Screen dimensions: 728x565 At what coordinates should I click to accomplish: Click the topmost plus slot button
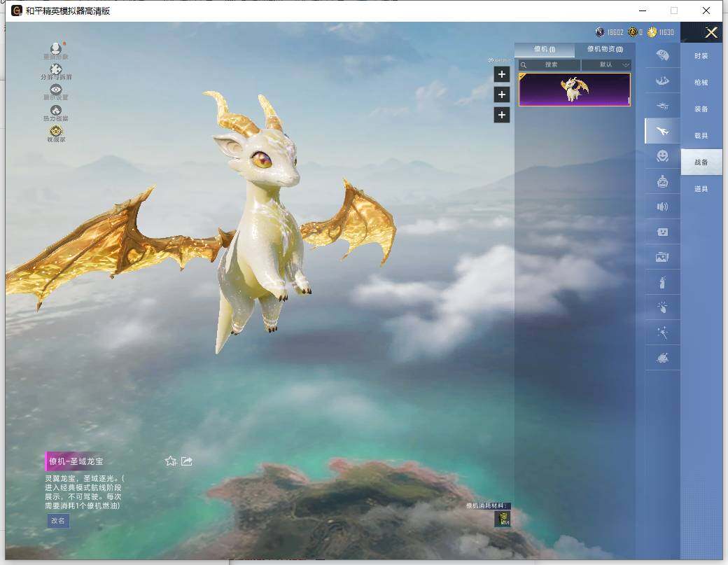502,74
